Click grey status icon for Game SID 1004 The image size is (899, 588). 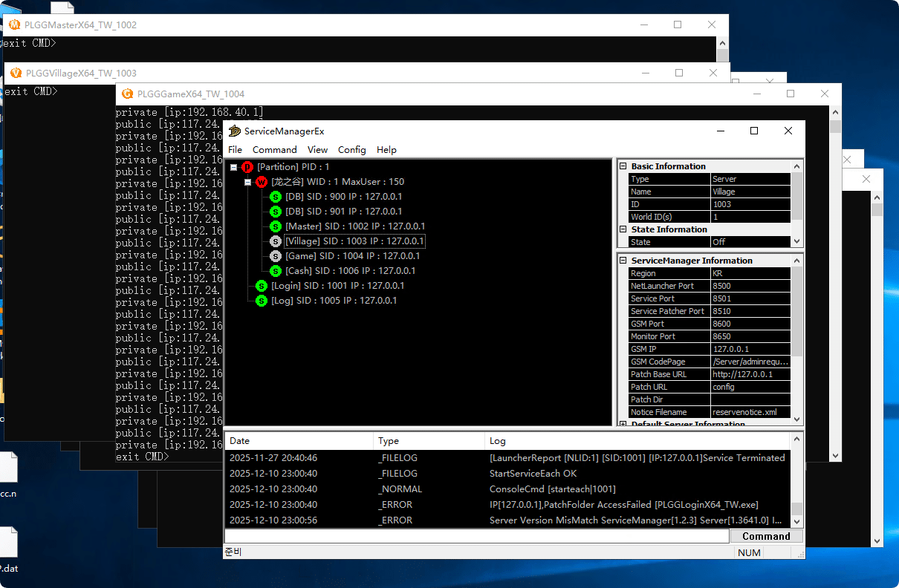[276, 256]
